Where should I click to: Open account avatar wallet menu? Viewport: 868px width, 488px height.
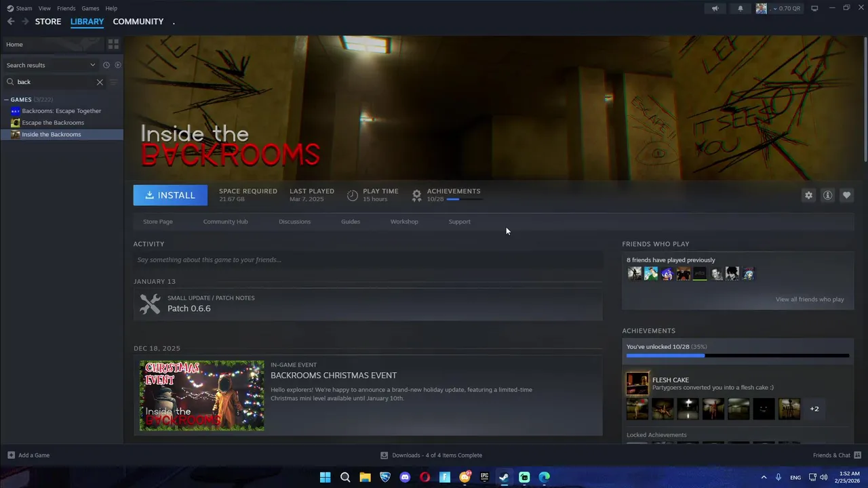pyautogui.click(x=778, y=8)
